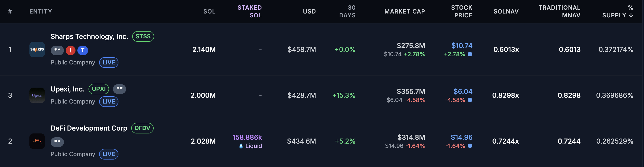
Task: Sort by the Traditional MNAV column header
Action: (x=559, y=12)
